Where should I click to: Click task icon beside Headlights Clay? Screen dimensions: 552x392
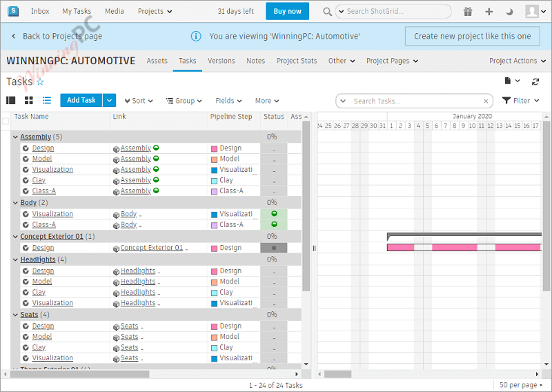click(x=26, y=293)
